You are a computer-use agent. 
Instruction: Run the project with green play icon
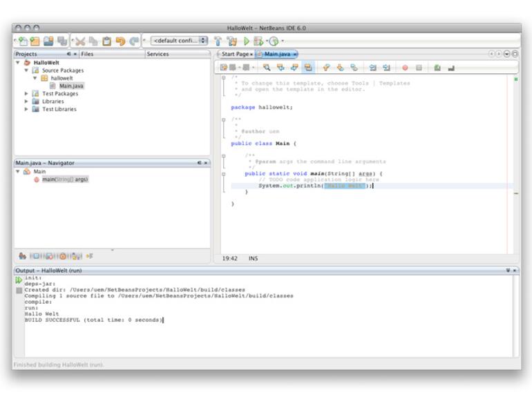[246, 39]
